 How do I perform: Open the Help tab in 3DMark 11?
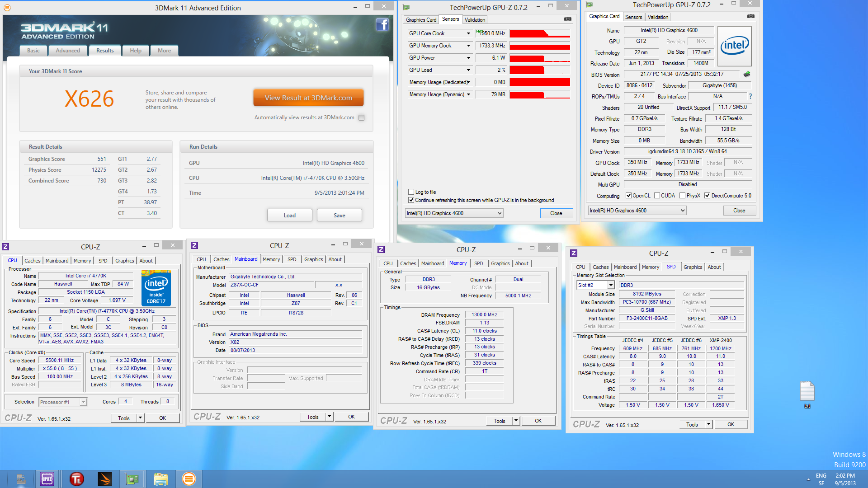coord(136,51)
